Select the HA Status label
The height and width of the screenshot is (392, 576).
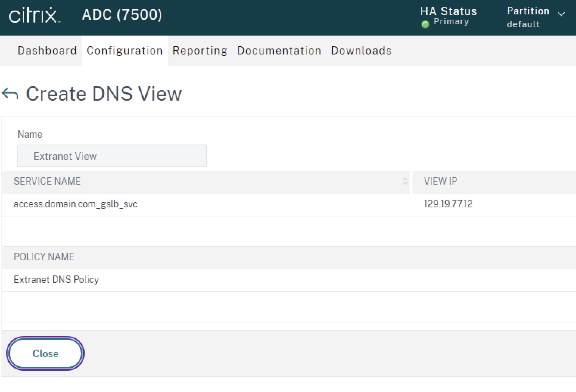coord(448,11)
